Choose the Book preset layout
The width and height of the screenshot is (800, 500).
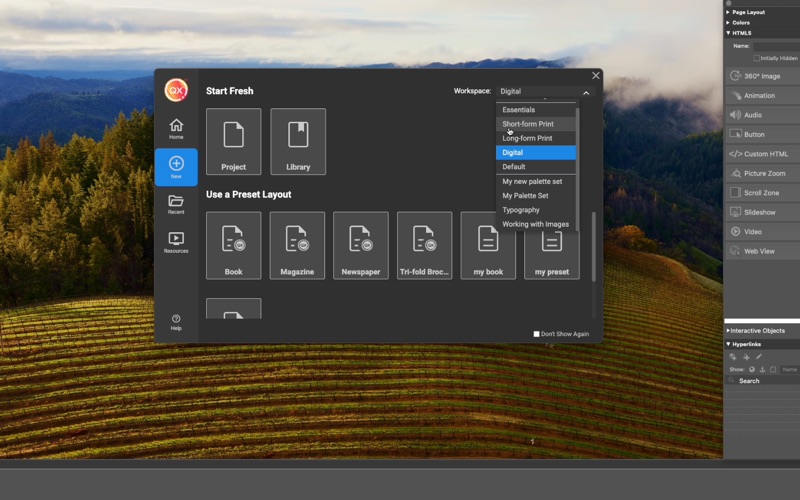tap(234, 245)
